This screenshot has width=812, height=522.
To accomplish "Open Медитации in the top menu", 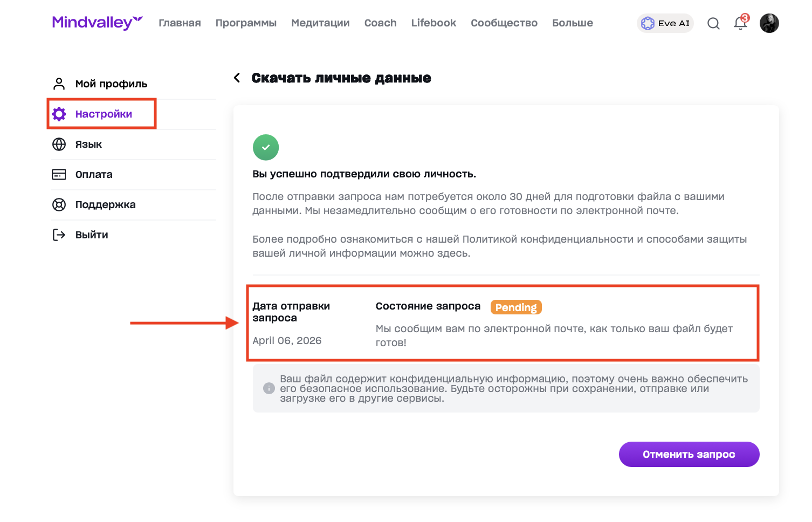I will 320,23.
